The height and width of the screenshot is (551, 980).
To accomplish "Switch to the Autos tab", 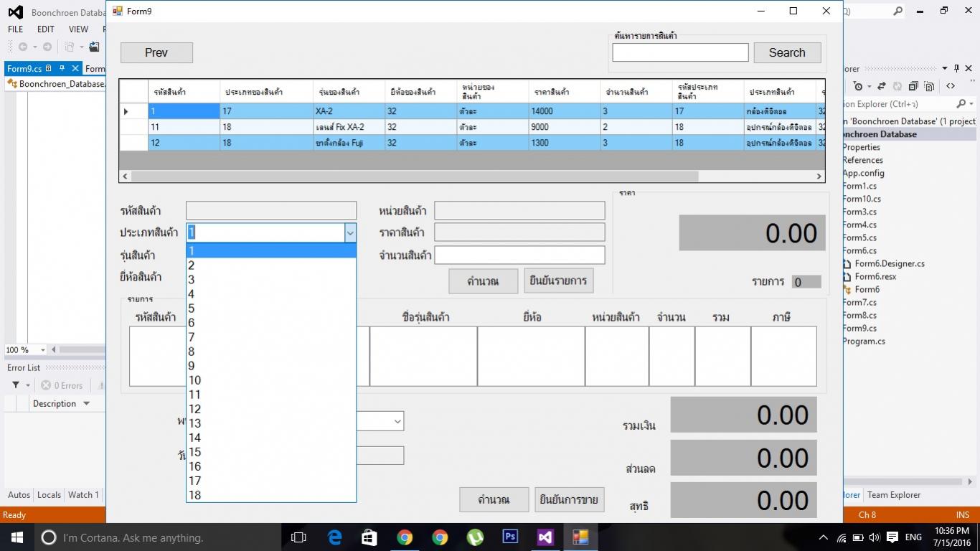I will coord(19,494).
